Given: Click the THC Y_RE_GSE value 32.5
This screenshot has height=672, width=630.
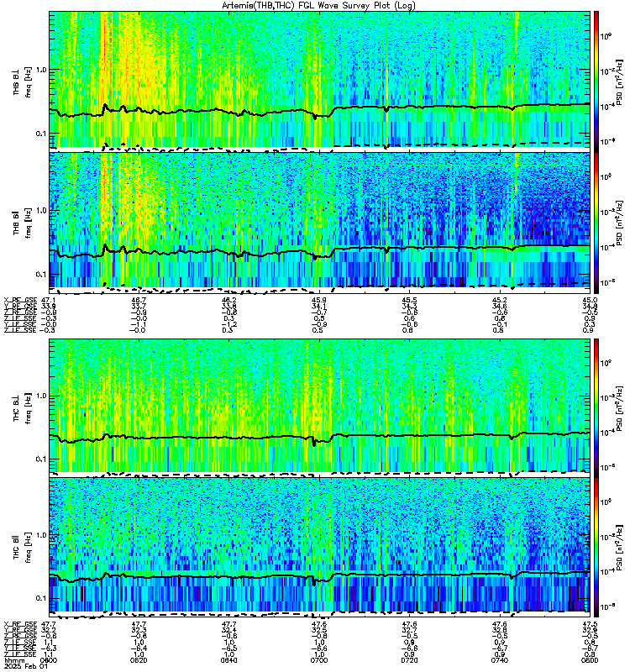Looking at the screenshot, I should [319, 630].
